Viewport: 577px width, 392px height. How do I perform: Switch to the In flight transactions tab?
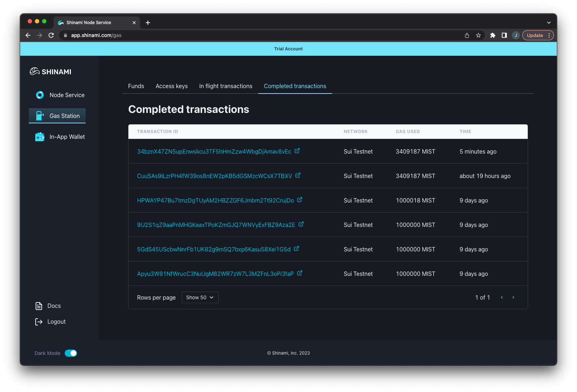coord(226,86)
